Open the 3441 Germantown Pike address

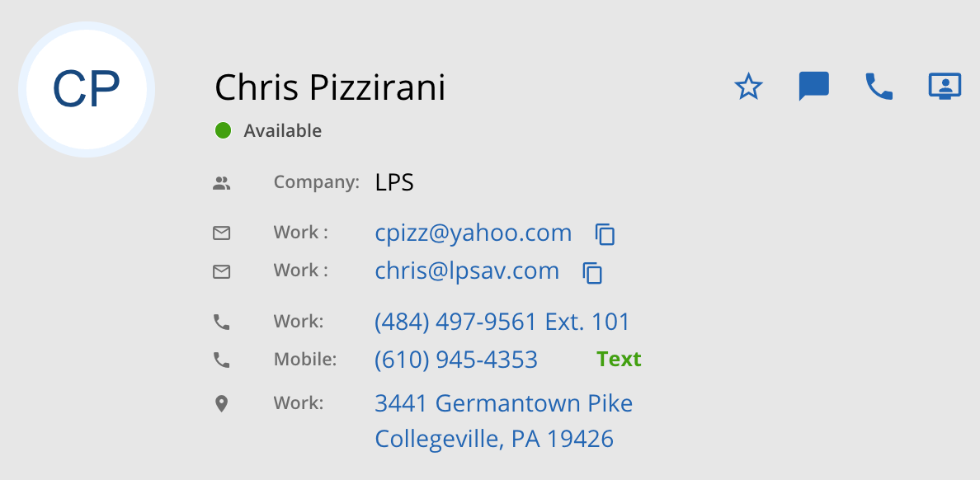click(503, 404)
